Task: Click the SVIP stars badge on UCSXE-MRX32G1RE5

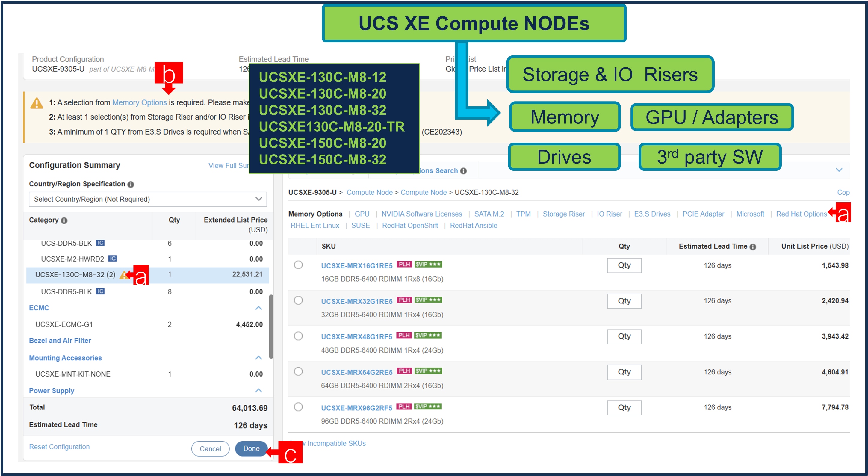Action: 428,300
